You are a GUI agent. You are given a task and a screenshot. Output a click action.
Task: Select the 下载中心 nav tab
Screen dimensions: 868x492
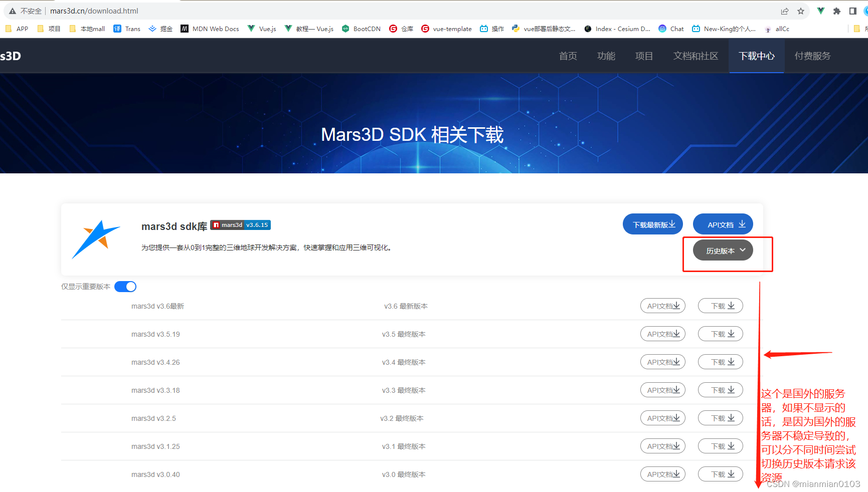(757, 56)
